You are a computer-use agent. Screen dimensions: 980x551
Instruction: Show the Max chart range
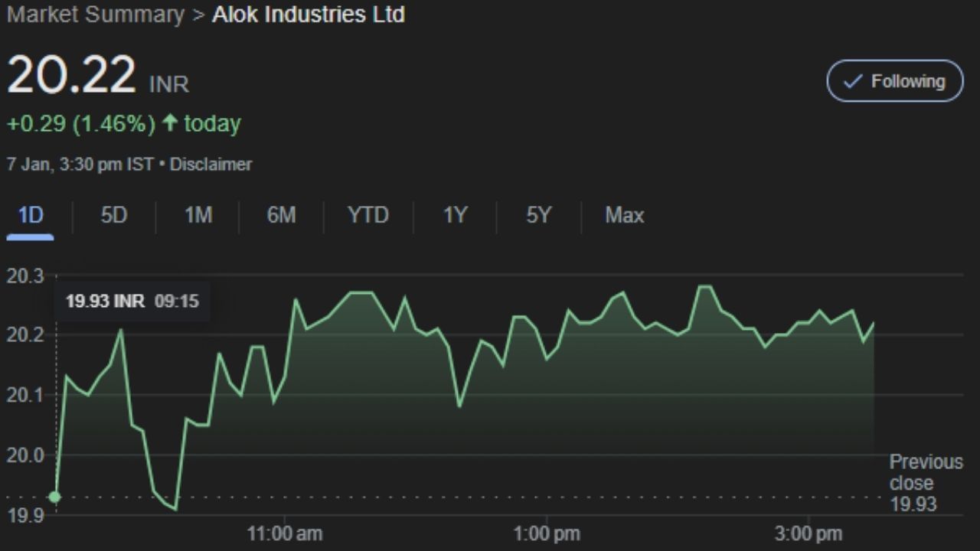(625, 216)
